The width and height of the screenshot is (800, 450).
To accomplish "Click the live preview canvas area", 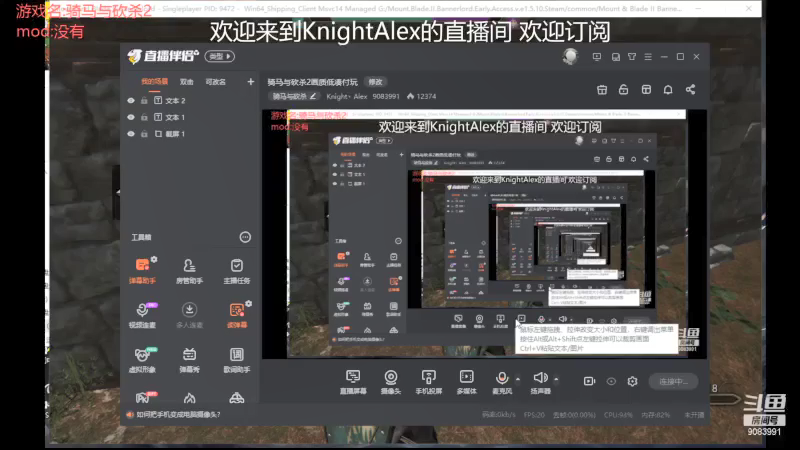I will [x=484, y=234].
